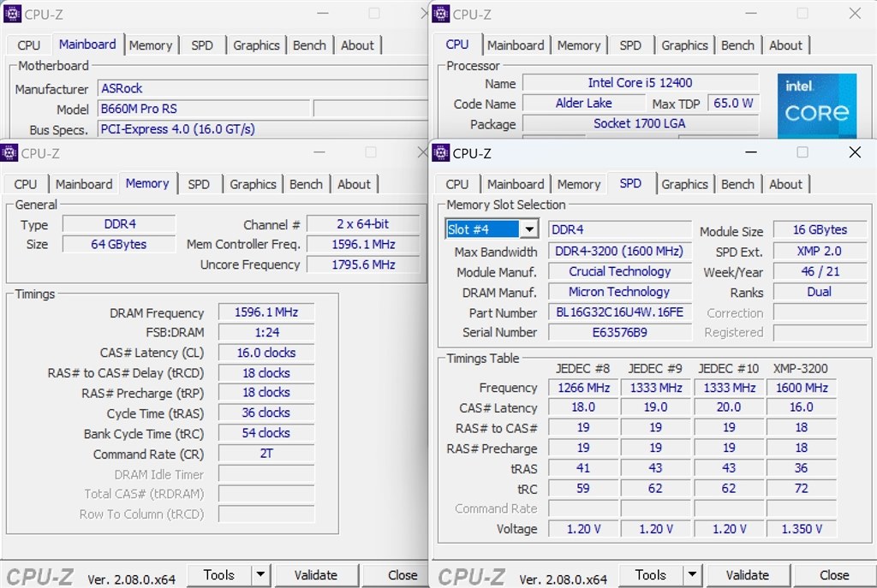Viewport: 877px width, 588px height.
Task: Open Graphics tab in Intel Processor window
Action: [x=684, y=45]
